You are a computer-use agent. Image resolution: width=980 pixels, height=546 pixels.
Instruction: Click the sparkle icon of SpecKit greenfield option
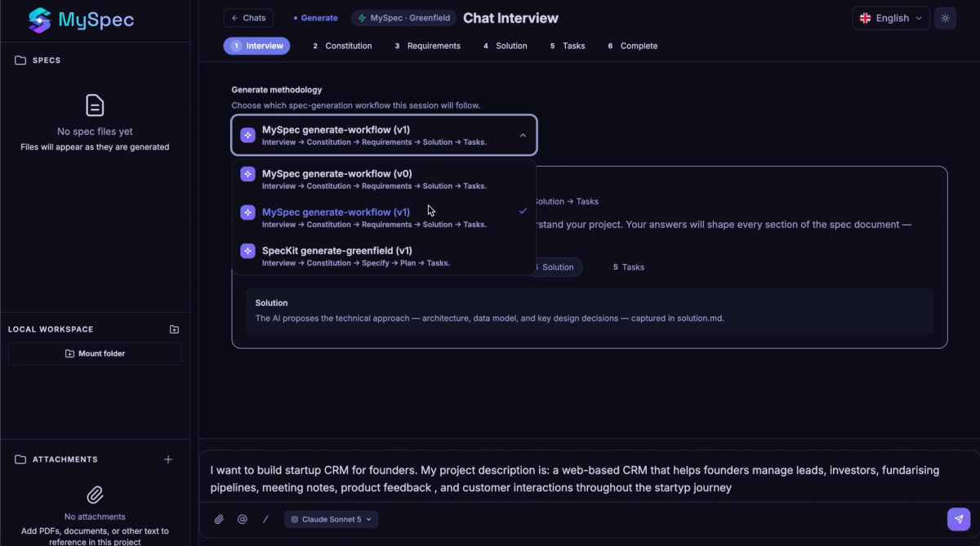247,251
